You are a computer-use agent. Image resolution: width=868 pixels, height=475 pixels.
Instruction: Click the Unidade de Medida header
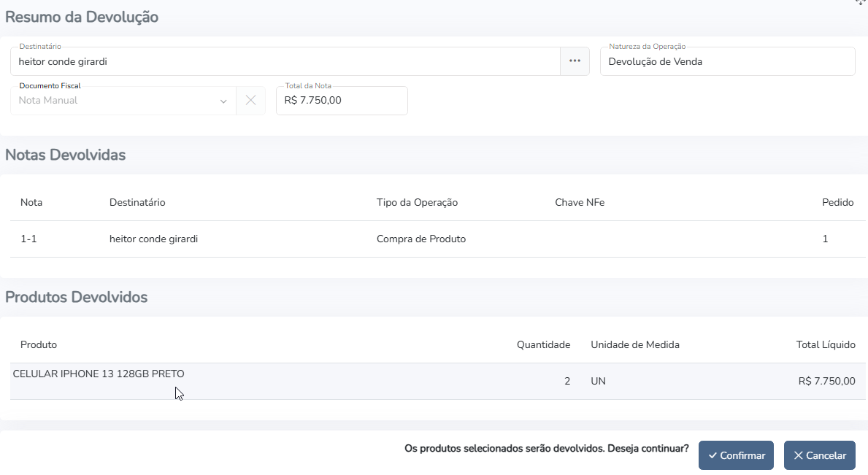point(634,344)
